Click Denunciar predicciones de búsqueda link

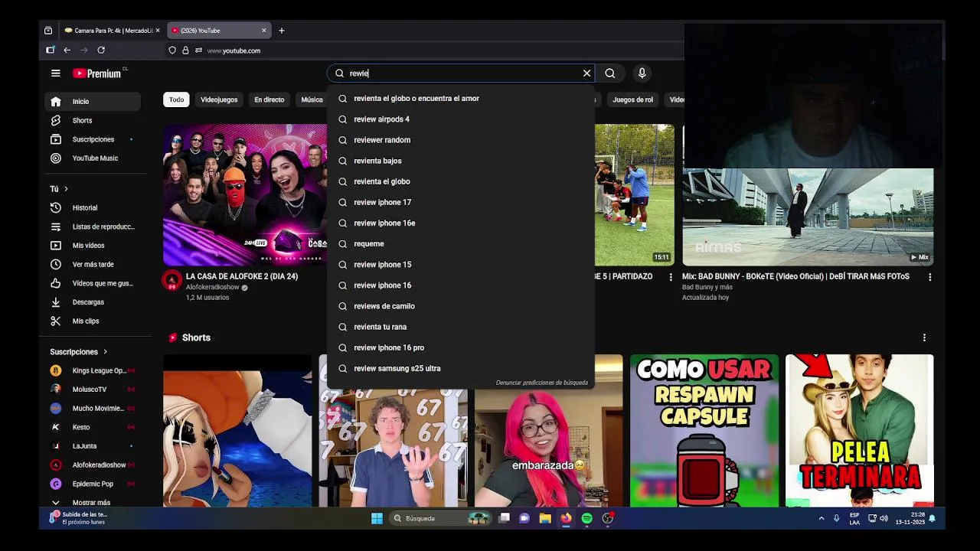point(541,383)
